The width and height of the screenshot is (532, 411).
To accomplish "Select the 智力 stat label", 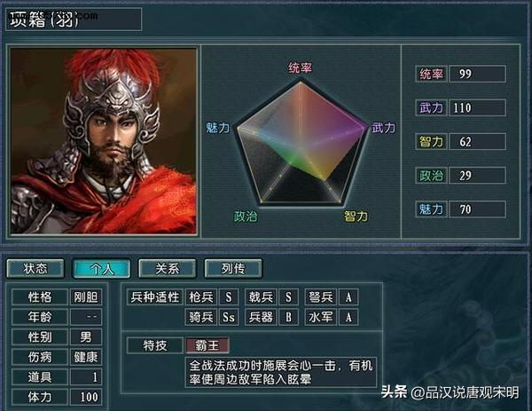I will (x=431, y=142).
